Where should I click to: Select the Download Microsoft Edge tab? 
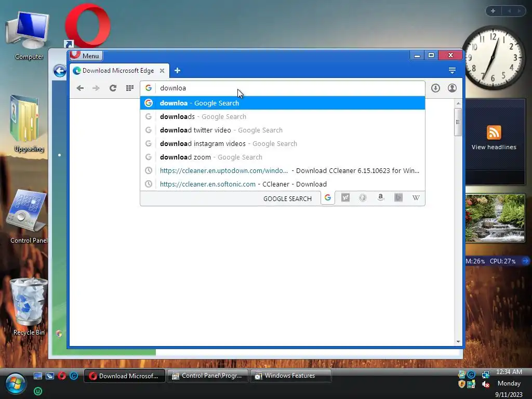tap(119, 71)
